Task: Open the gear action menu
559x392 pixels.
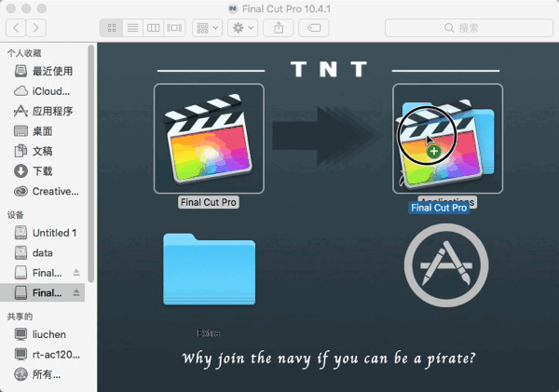Action: coord(243,28)
